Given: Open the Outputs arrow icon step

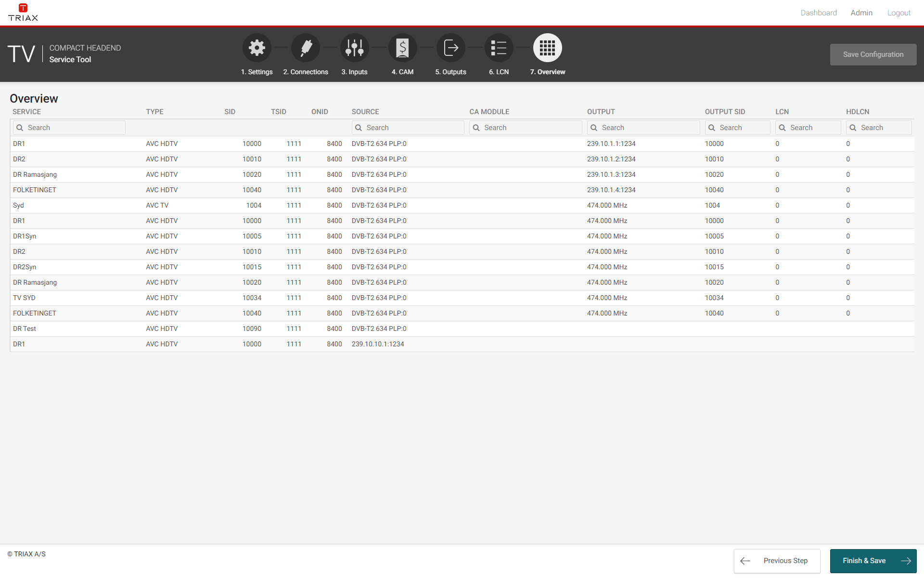Looking at the screenshot, I should [x=451, y=48].
